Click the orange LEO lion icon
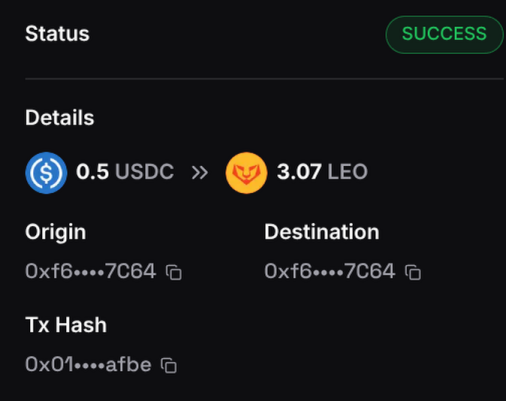506x401 pixels. pyautogui.click(x=246, y=173)
